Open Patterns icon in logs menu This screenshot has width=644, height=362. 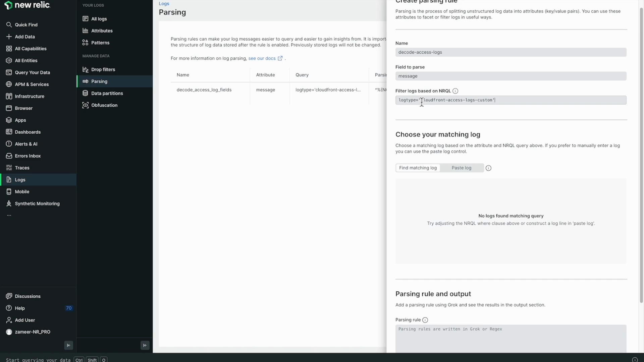(86, 43)
